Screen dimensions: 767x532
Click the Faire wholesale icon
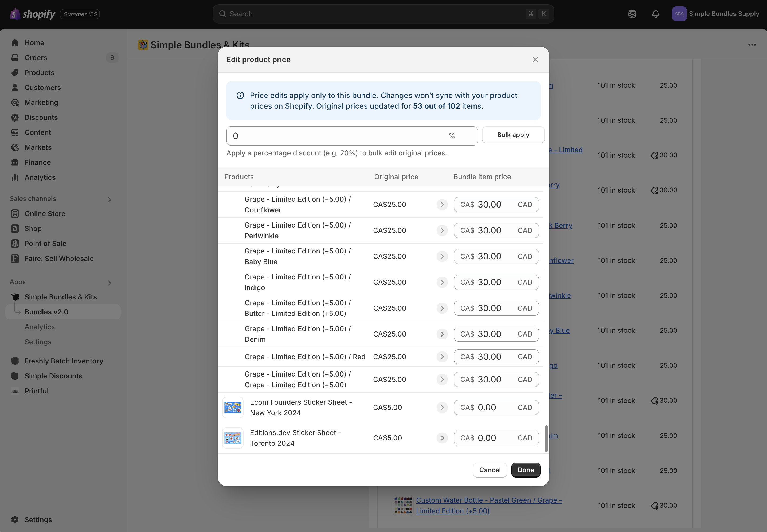point(15,259)
